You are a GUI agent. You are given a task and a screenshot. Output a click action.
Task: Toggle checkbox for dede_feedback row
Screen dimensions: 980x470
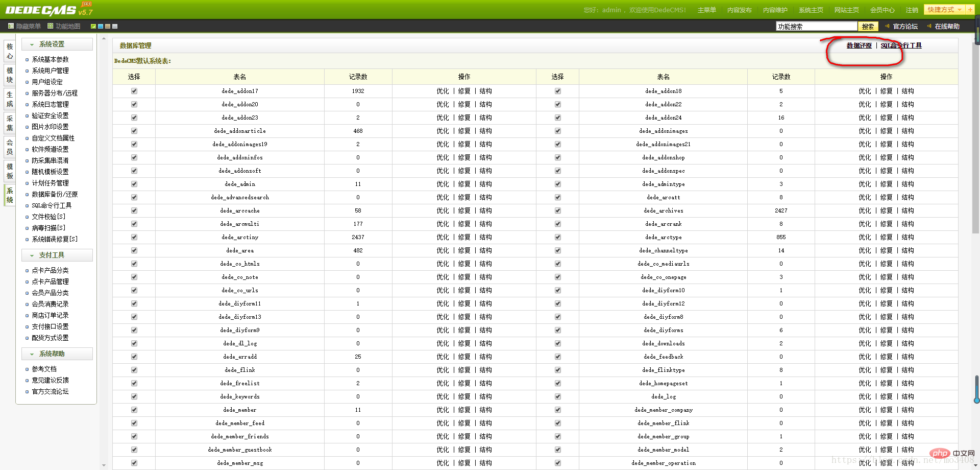(558, 357)
